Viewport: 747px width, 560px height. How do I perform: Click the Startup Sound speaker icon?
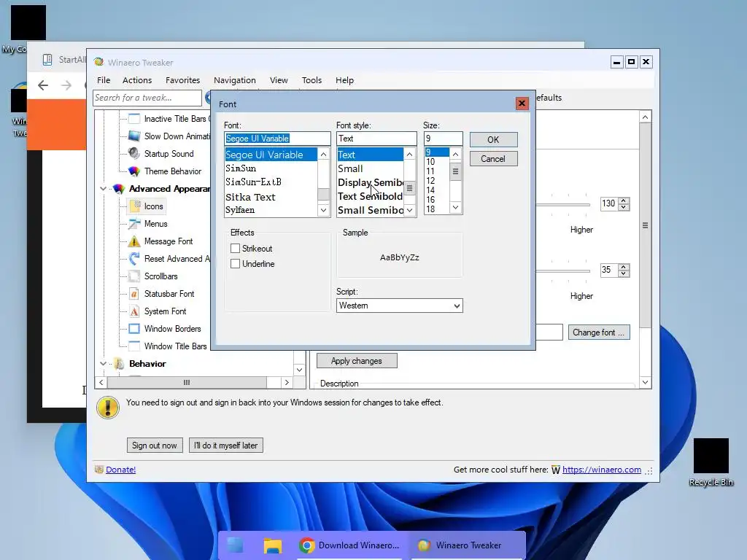[x=134, y=153]
